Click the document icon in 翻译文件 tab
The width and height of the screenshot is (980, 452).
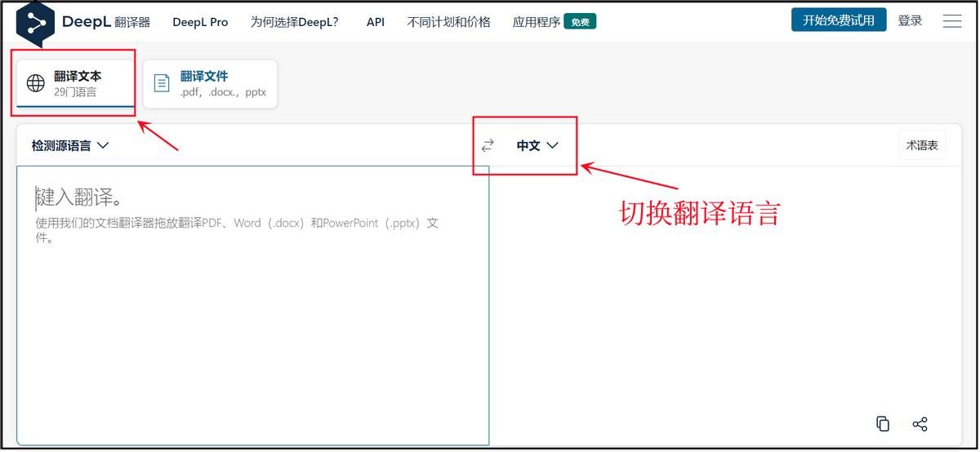point(163,83)
